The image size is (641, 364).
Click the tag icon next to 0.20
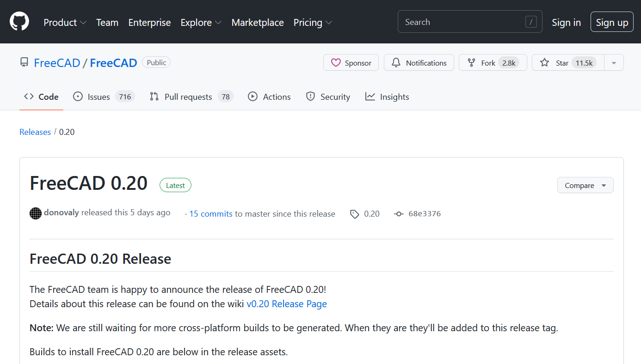click(x=355, y=214)
